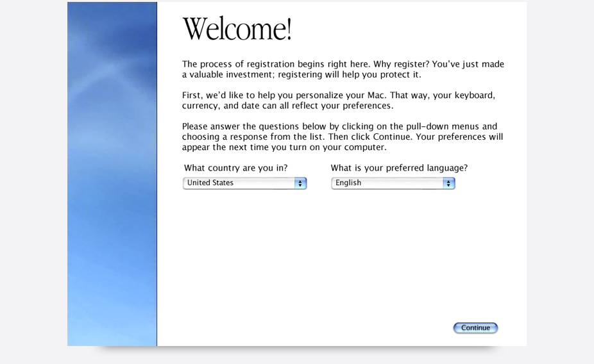Click the "United States" text in the country menu
Image resolution: width=594 pixels, height=364 pixels.
(x=210, y=183)
